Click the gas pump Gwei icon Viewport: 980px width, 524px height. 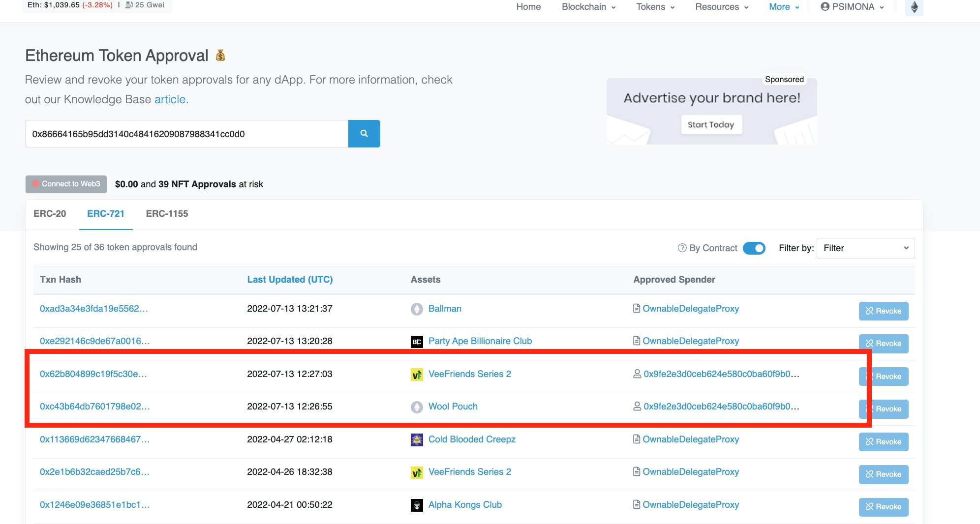click(x=129, y=5)
